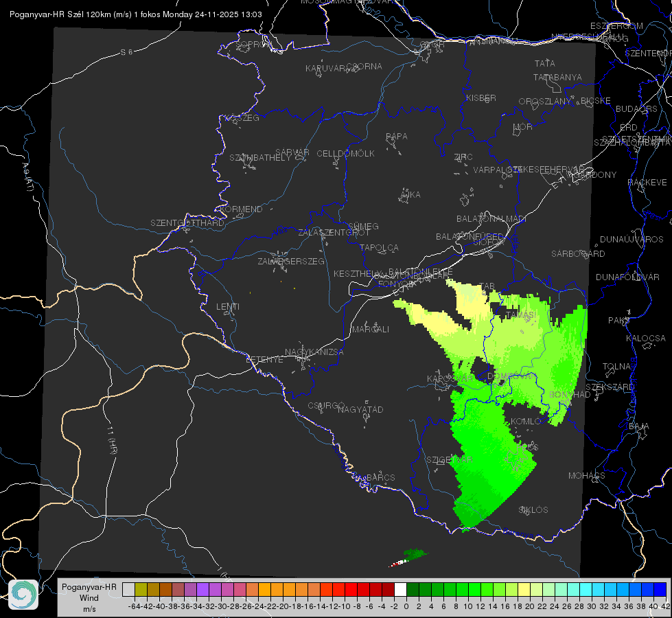Click the ZIRC city label

tap(463, 157)
